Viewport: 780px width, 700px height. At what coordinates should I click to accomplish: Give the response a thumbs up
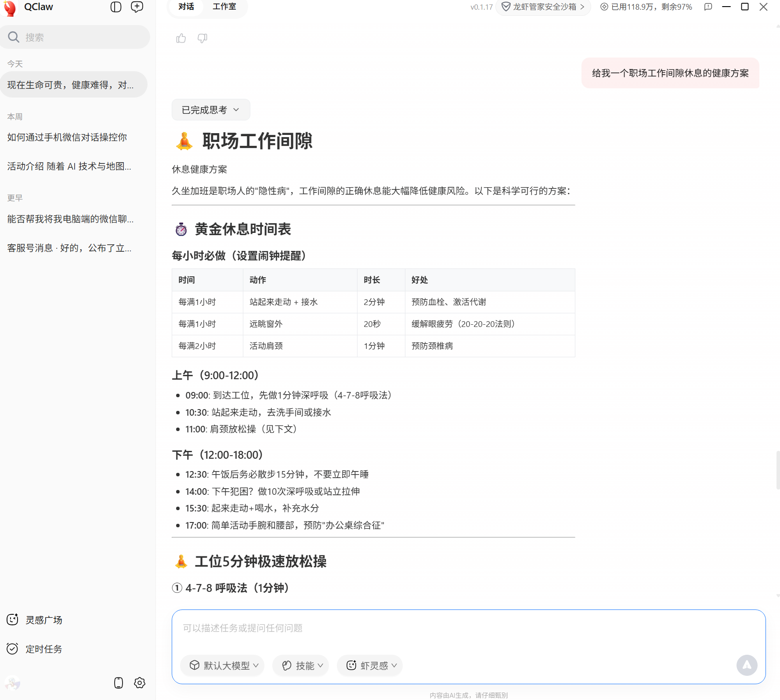coord(181,38)
